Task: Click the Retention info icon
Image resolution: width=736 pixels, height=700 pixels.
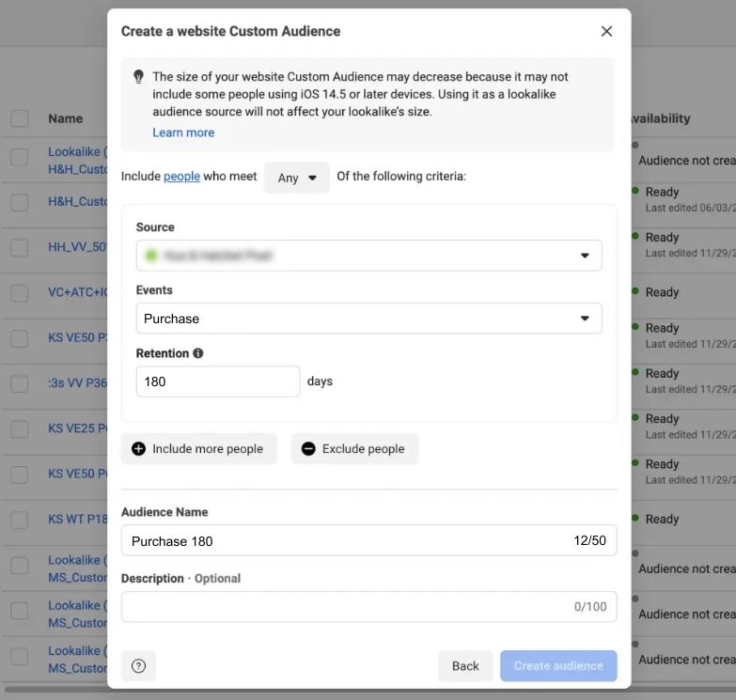Action: [198, 353]
